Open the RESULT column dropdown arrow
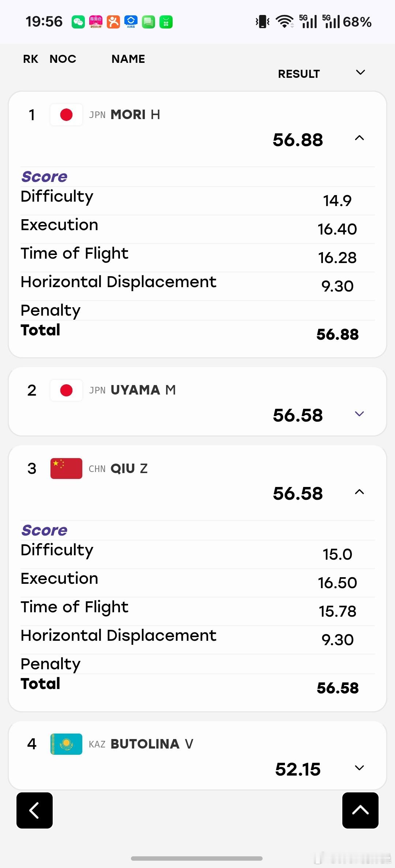Image resolution: width=395 pixels, height=868 pixels. click(361, 72)
